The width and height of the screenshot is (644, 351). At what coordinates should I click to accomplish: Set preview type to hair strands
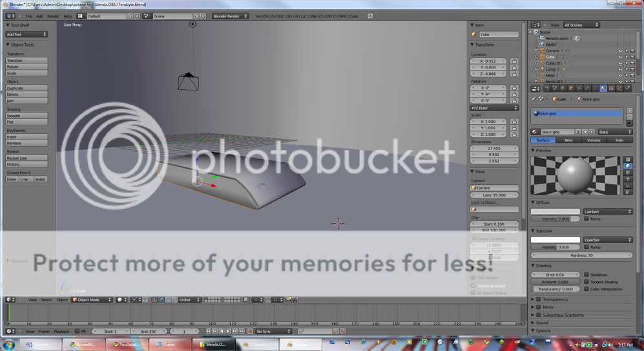click(628, 186)
